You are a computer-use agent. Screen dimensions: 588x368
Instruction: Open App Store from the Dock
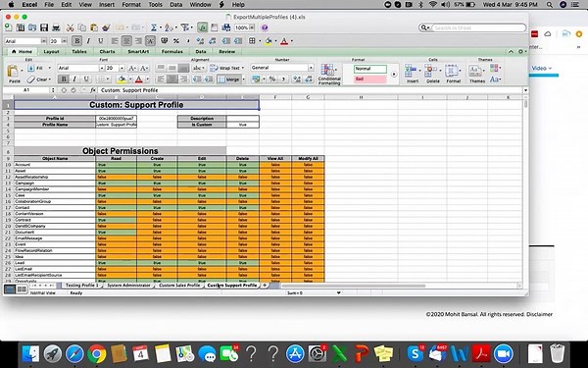[x=295, y=353]
